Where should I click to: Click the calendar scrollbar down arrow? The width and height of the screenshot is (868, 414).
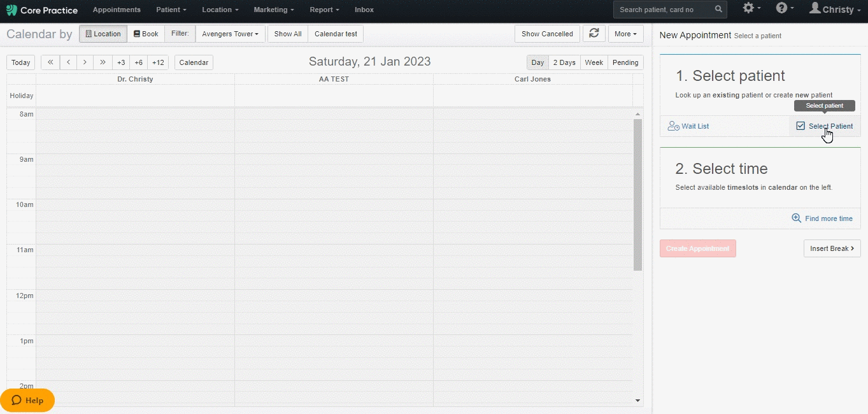[x=638, y=401]
